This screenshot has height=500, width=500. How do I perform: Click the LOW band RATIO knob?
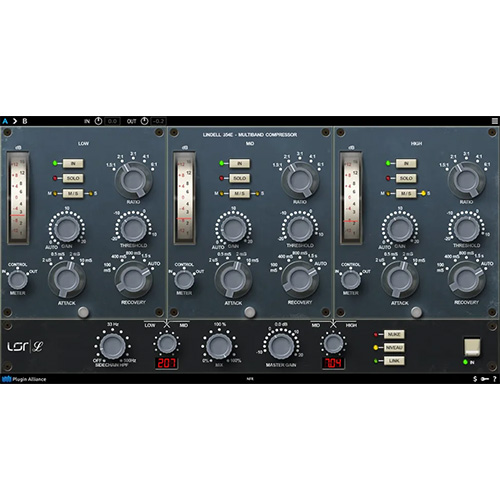pos(133,180)
